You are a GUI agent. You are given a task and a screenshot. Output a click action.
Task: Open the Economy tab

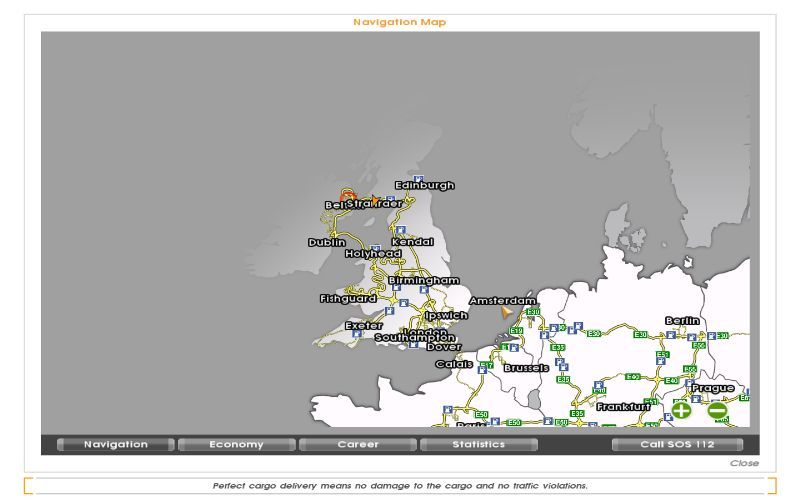pyautogui.click(x=236, y=444)
